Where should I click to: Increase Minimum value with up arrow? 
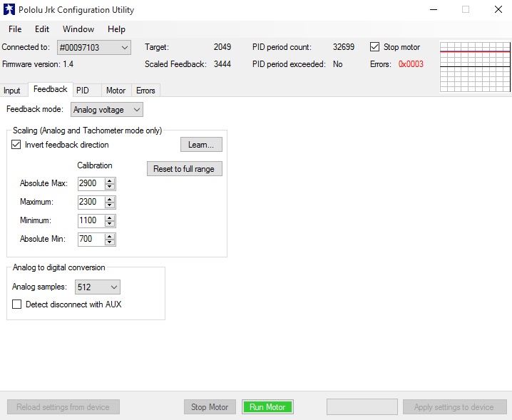(x=110, y=217)
